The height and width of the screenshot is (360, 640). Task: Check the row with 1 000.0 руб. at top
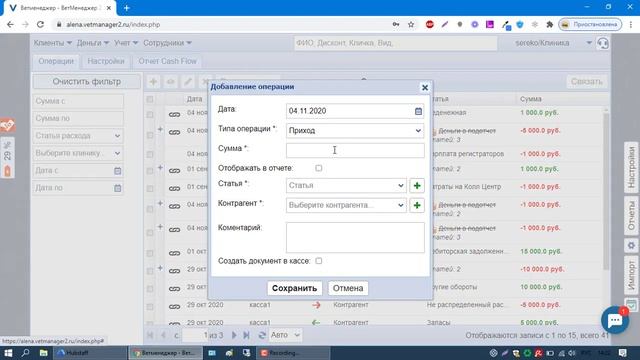click(150, 115)
